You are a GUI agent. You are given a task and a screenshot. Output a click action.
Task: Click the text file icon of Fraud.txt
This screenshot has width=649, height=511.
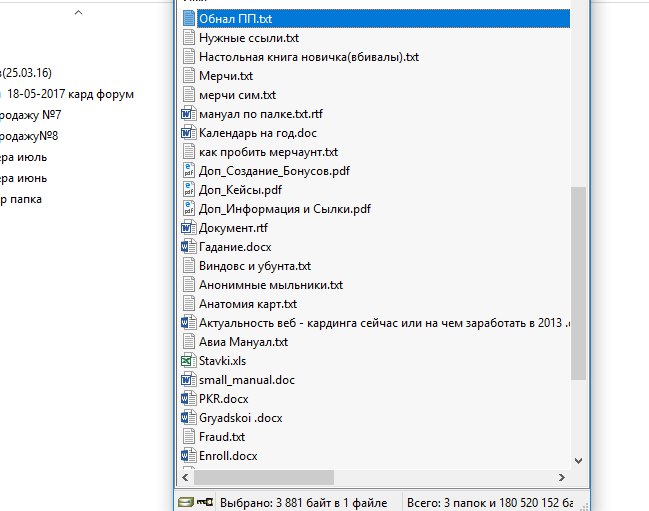point(187,437)
